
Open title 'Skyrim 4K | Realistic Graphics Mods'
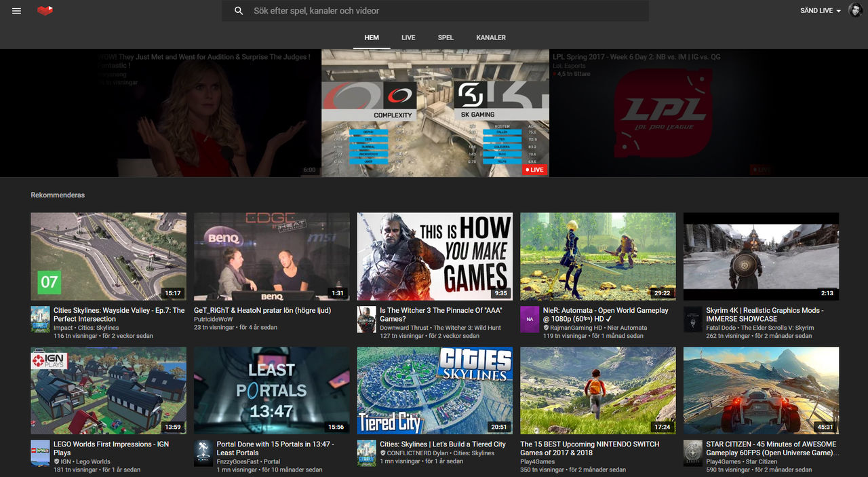[765, 314]
